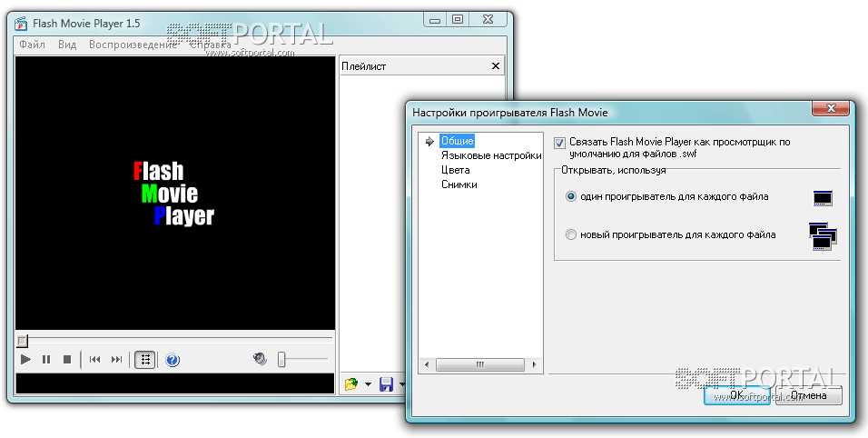Select Общие in the settings tree
Viewport: 868px width, 438px height.
(458, 141)
